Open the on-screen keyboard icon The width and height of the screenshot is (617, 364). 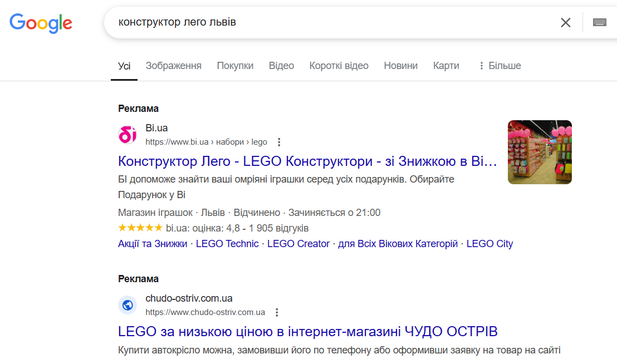pyautogui.click(x=599, y=22)
